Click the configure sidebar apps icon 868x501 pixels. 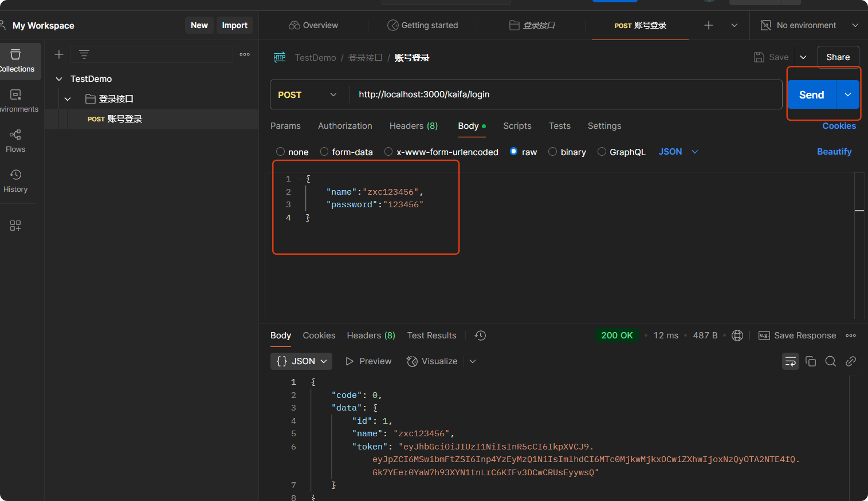coord(15,226)
